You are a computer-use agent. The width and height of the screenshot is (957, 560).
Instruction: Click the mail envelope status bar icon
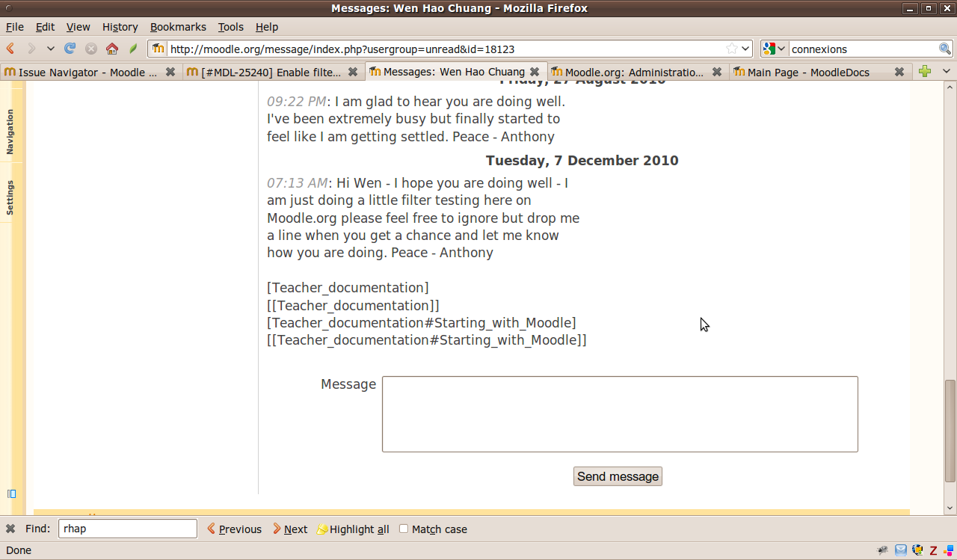[901, 550]
